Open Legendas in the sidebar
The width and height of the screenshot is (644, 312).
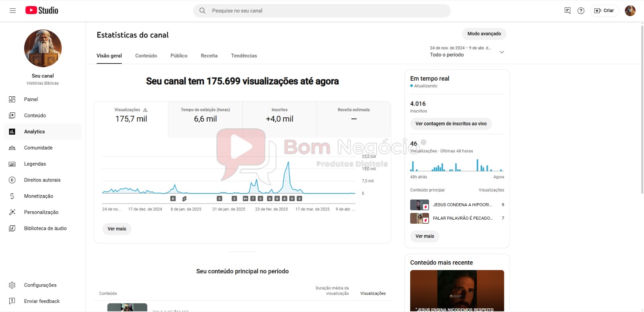pos(43,164)
